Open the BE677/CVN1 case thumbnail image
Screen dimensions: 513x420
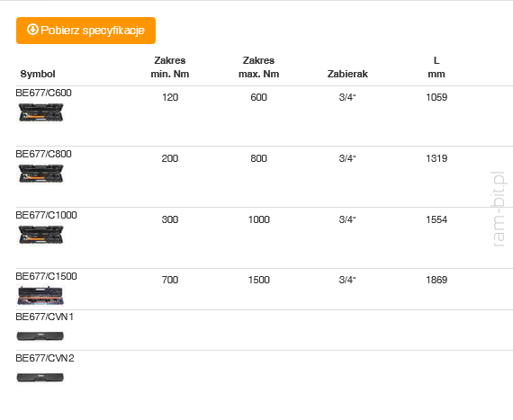40,336
